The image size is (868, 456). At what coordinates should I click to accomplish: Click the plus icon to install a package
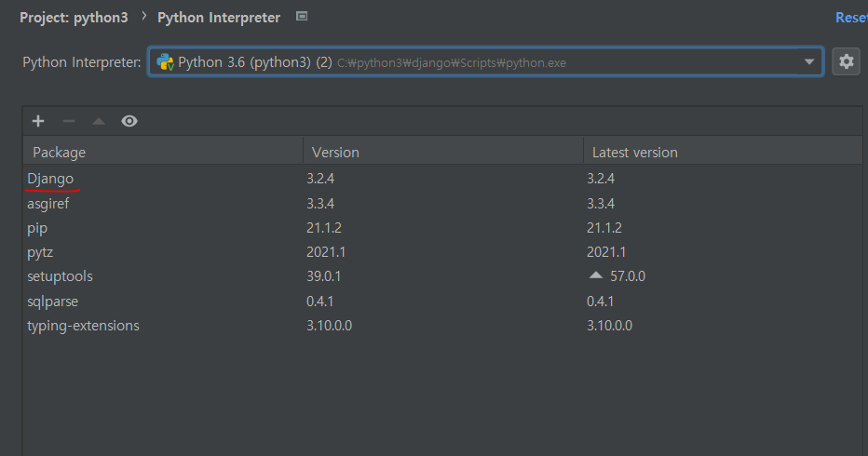[38, 121]
